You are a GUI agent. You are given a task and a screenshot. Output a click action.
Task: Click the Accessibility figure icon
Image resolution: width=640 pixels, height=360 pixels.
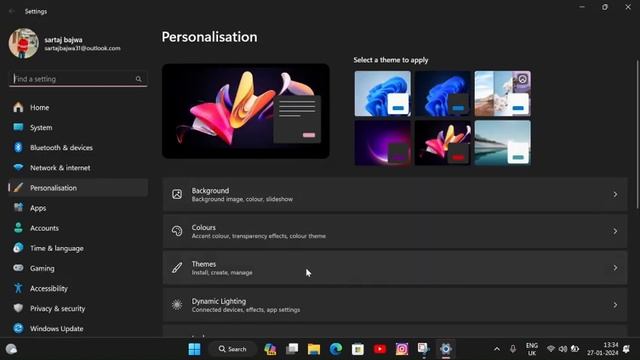coord(18,288)
